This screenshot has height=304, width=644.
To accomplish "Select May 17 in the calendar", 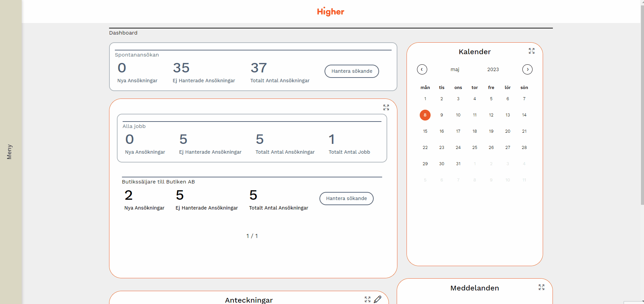I will pos(458,131).
